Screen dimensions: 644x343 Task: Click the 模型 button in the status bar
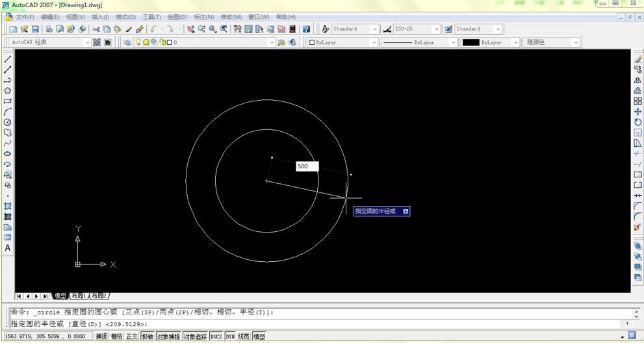point(259,337)
